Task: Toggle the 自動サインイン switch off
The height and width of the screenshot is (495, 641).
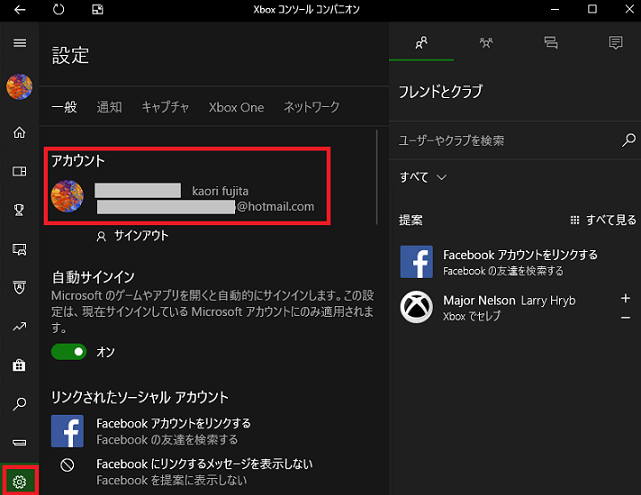Action: [x=69, y=352]
